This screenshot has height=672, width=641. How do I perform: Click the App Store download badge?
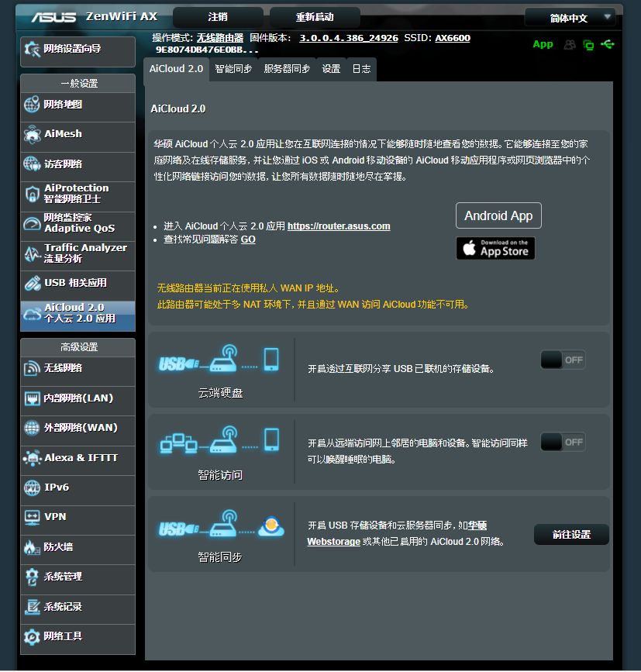click(495, 248)
